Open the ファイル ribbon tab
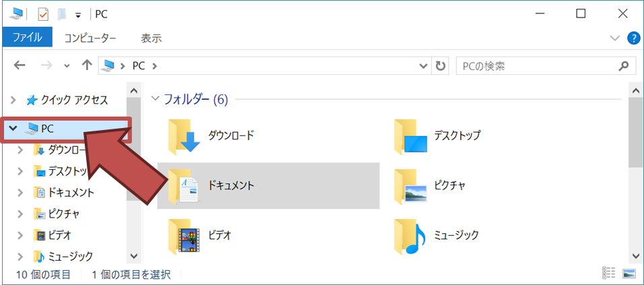This screenshot has height=285, width=644. (28, 38)
